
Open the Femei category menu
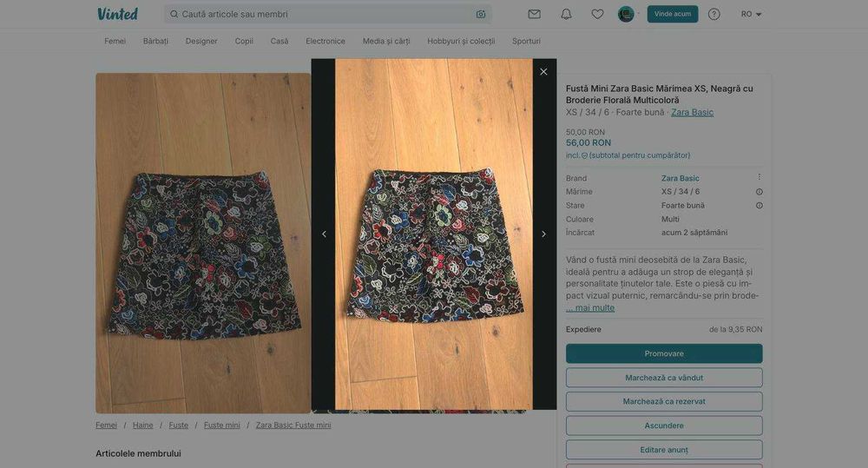[x=115, y=41]
